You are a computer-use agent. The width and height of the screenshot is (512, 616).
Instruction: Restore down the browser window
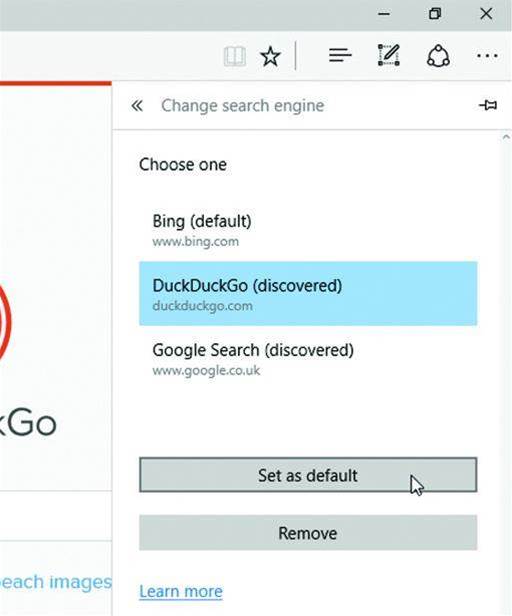(x=435, y=14)
